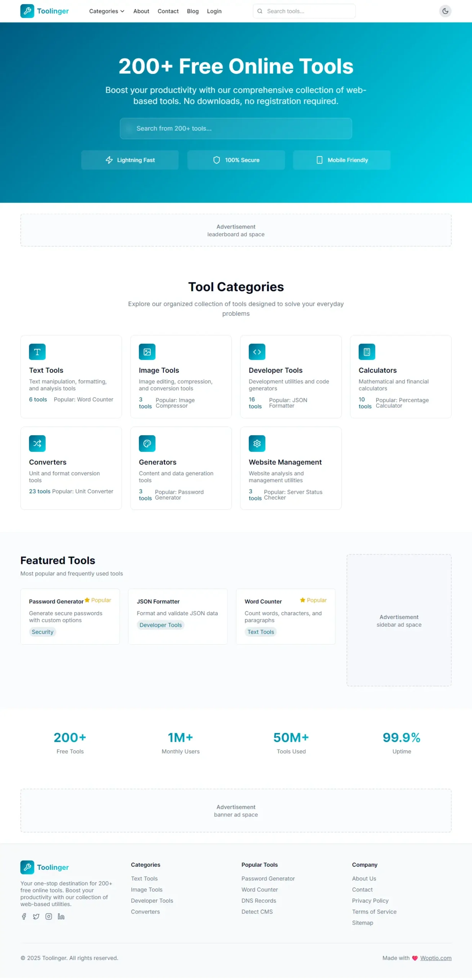Visit the Woptio.com link
472x980 pixels.
click(x=435, y=958)
